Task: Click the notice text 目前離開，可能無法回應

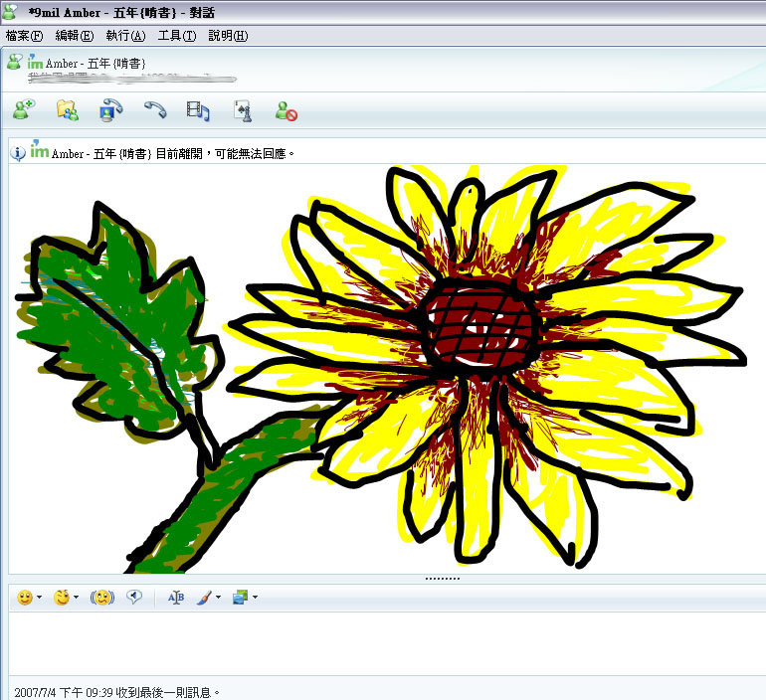Action: click(225, 154)
